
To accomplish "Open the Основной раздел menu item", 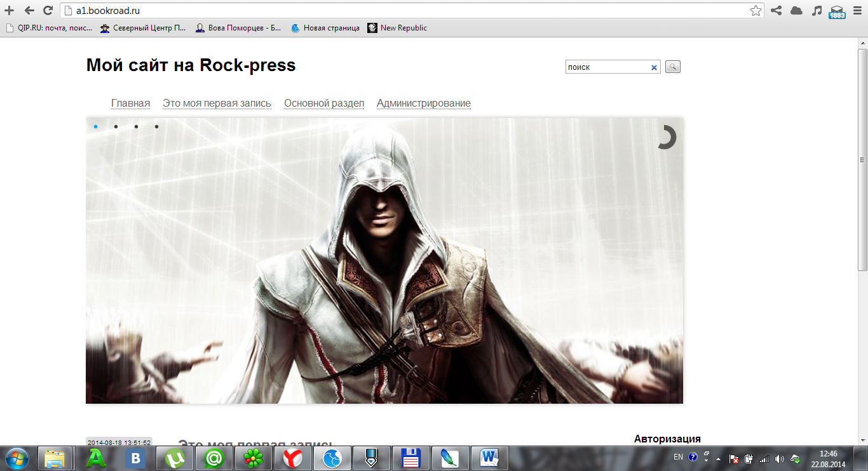I will [x=324, y=103].
